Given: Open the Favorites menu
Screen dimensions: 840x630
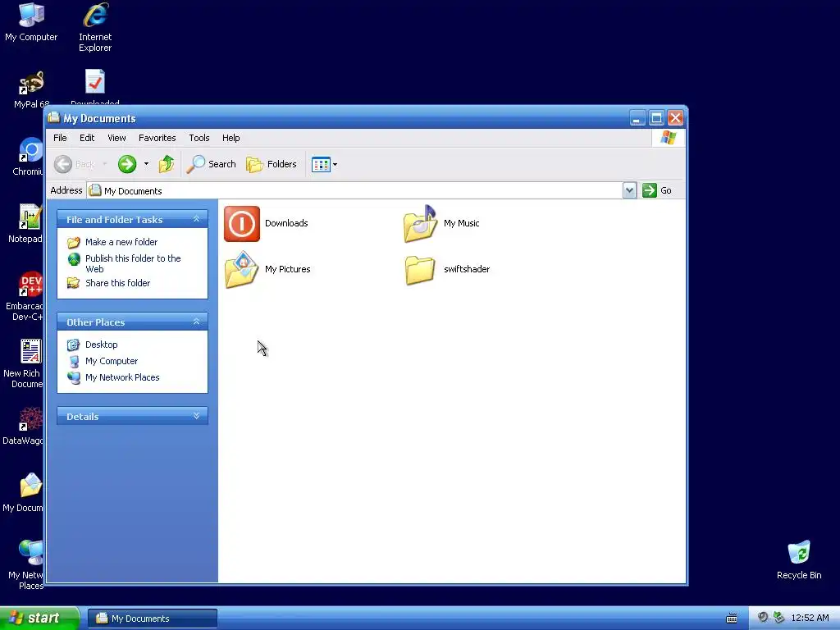Looking at the screenshot, I should click(x=157, y=138).
